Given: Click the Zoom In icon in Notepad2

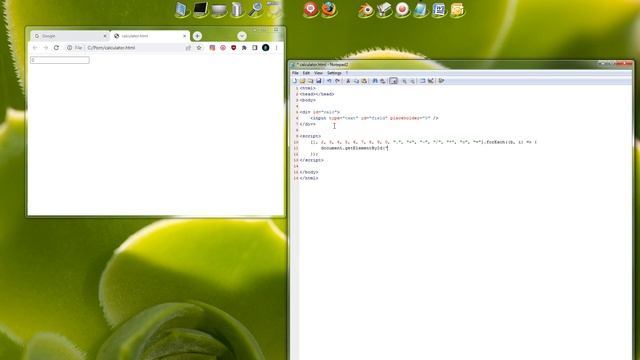Looking at the screenshot, I should 404,81.
